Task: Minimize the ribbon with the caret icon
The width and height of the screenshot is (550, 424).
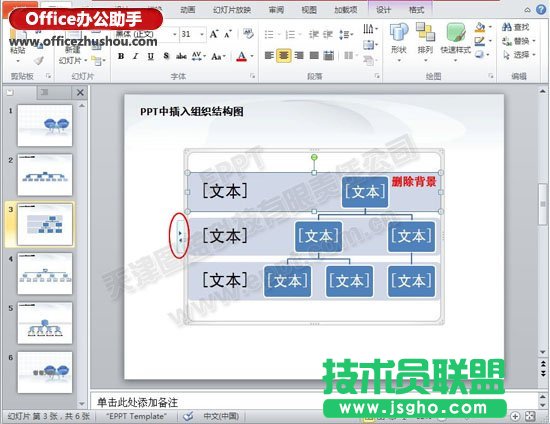Action: pos(527,10)
